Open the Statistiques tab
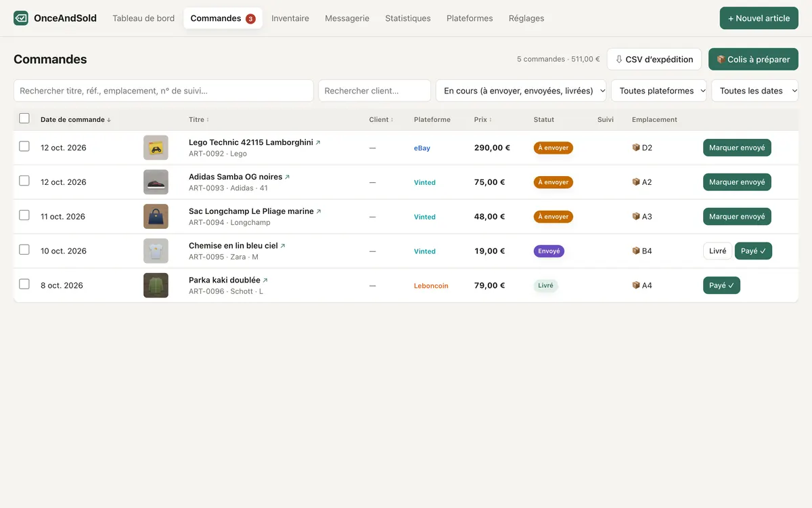This screenshot has width=812, height=508. pos(408,18)
